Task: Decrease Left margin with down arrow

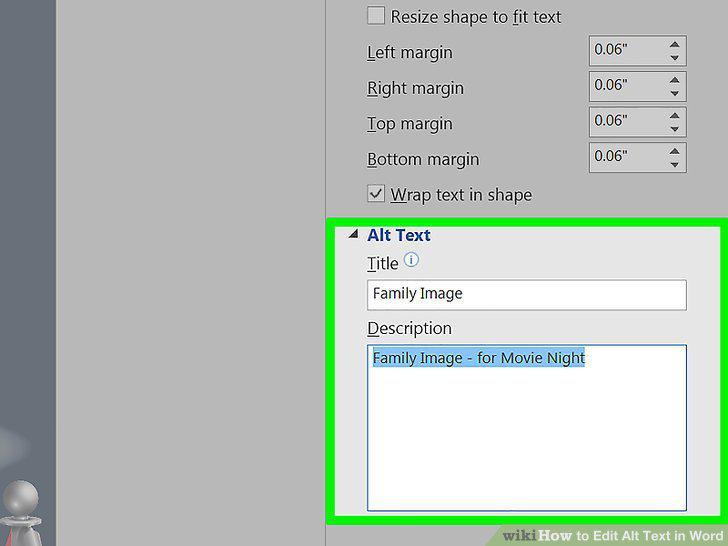Action: coord(675,58)
